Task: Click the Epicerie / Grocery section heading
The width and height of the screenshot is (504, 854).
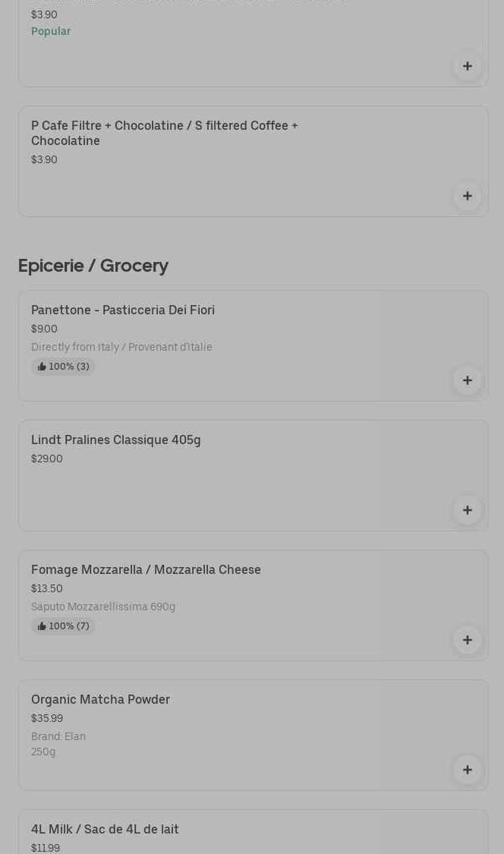Action: coord(93,266)
